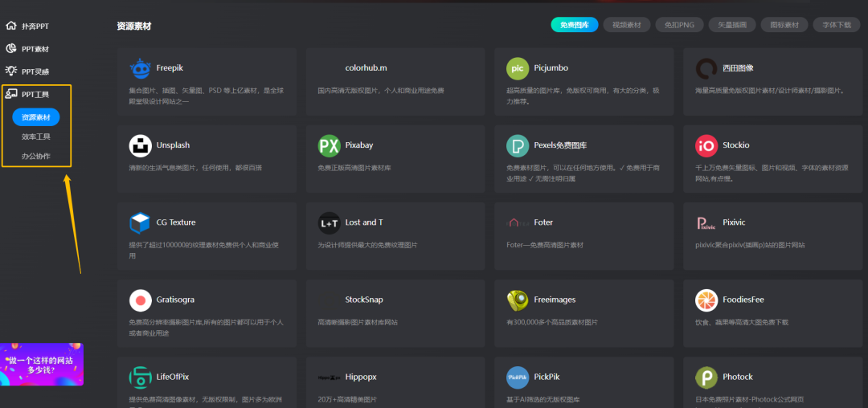Open the CG Texture title link
This screenshot has width=868, height=408.
click(176, 222)
